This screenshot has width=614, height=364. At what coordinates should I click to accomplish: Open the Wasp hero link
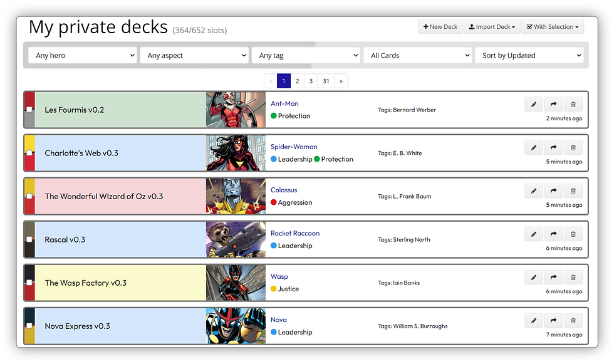pos(279,276)
